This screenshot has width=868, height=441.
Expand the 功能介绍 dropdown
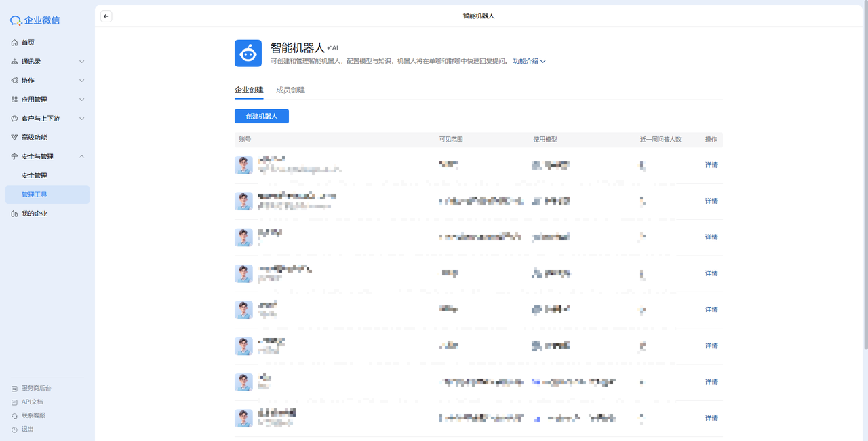click(529, 61)
